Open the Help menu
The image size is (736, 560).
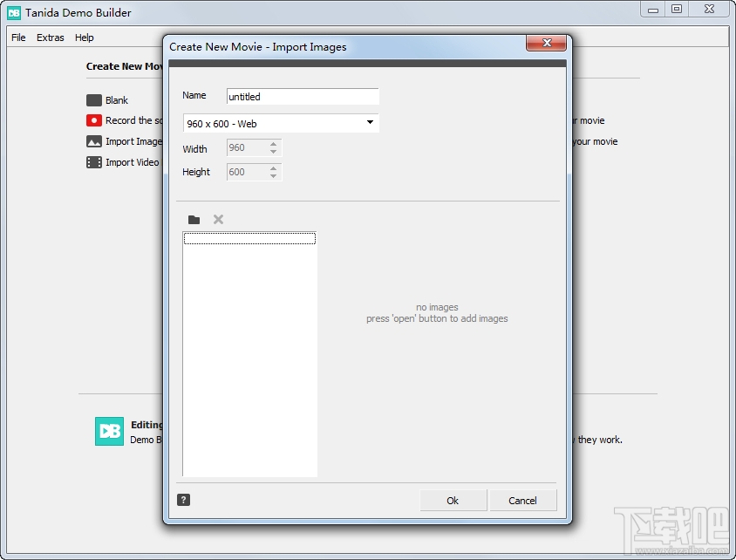click(x=84, y=38)
